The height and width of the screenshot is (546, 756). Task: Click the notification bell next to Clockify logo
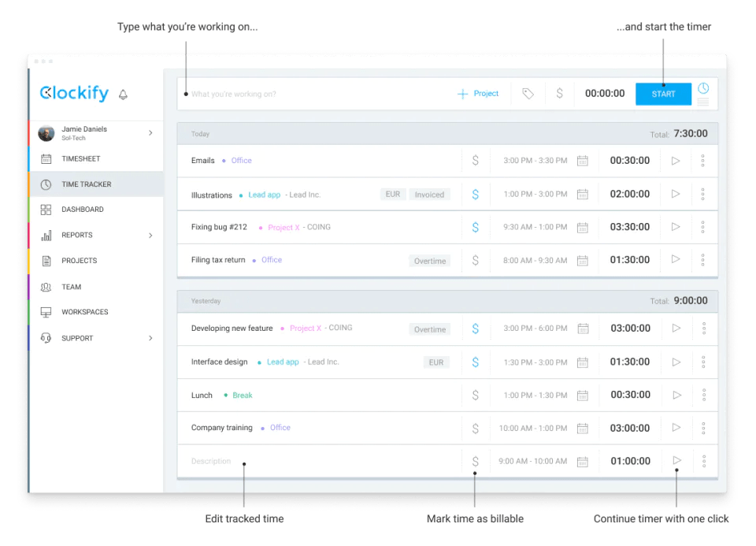[x=123, y=94]
